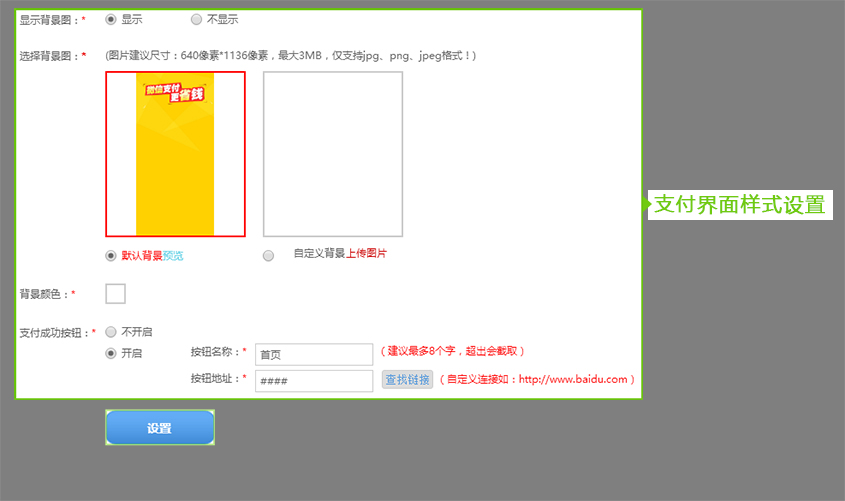The image size is (845, 501).
Task: Open the 预览 link for default background
Action: point(173,256)
